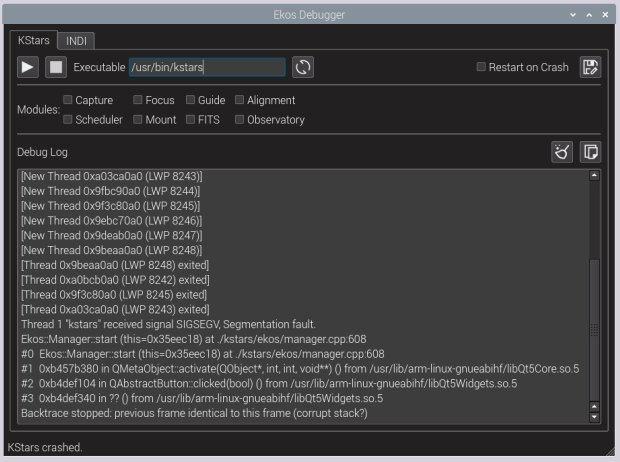Click the '#2 QAbstractButton::clicked' backtrace line
Screen dimensions: 620x462
[x=269, y=384]
